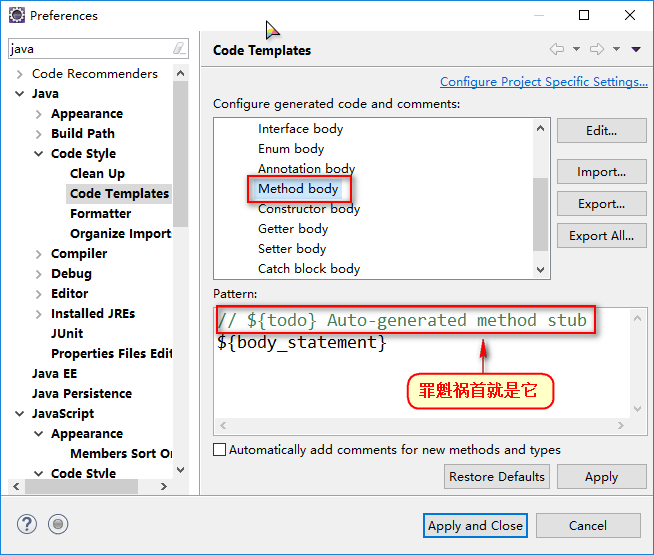This screenshot has width=654, height=555.
Task: Select Enum body template
Action: (x=291, y=149)
